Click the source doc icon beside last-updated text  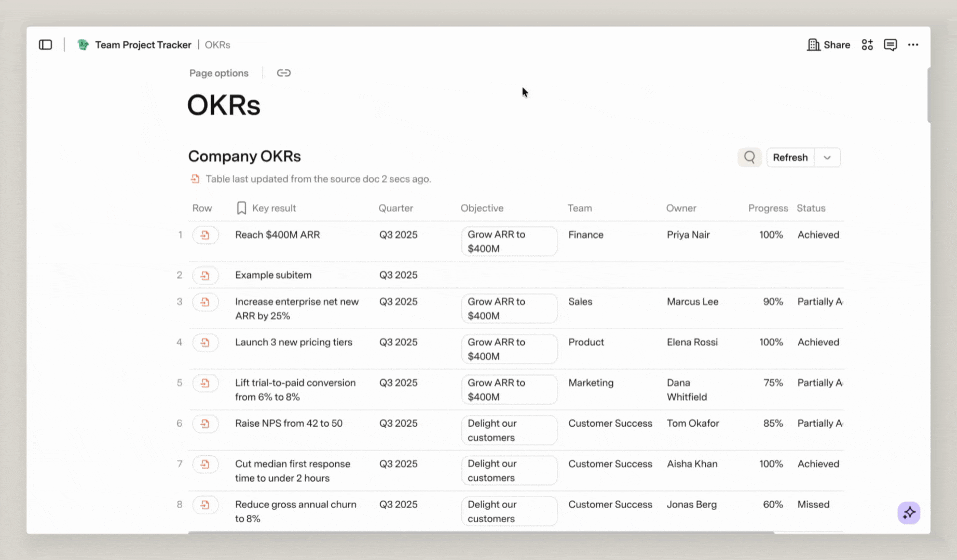pos(195,179)
